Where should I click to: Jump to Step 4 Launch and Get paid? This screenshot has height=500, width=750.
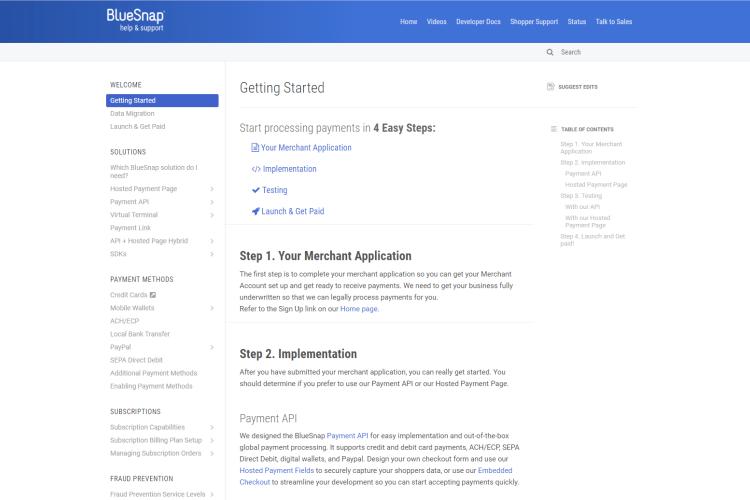[592, 240]
